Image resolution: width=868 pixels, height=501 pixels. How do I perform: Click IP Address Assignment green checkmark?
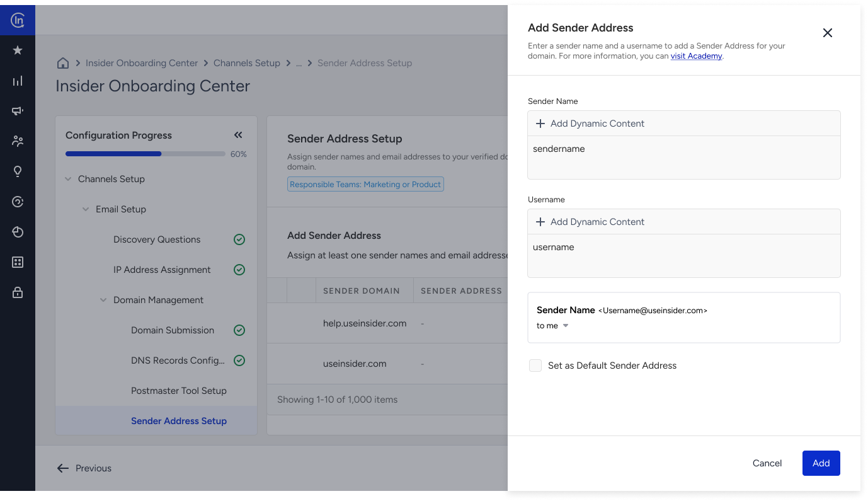click(239, 270)
